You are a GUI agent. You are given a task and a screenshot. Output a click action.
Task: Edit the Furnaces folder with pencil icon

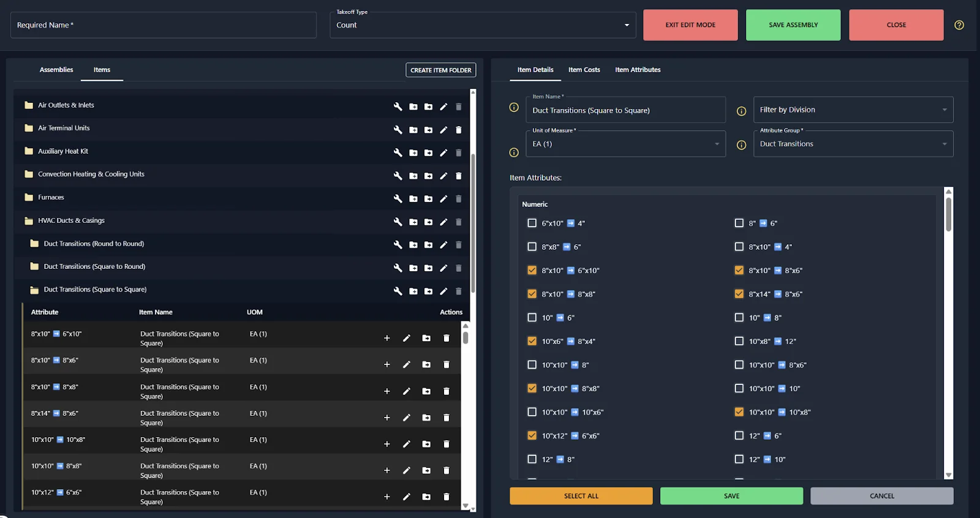point(443,199)
